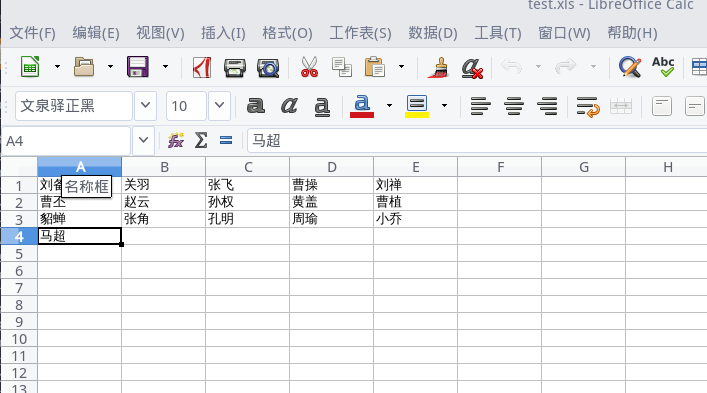Click the Sum sigma icon
Screen dimensions: 707x393
(x=201, y=141)
